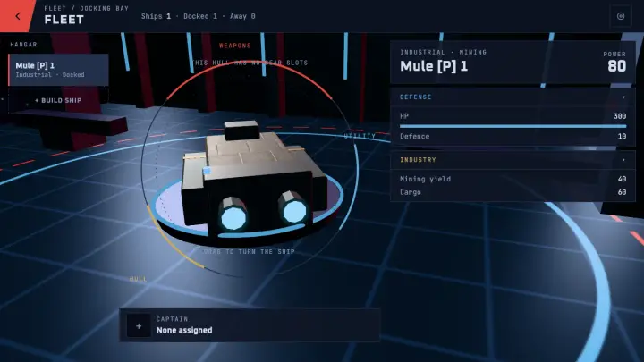Click the DEFENSE section header

coord(513,97)
